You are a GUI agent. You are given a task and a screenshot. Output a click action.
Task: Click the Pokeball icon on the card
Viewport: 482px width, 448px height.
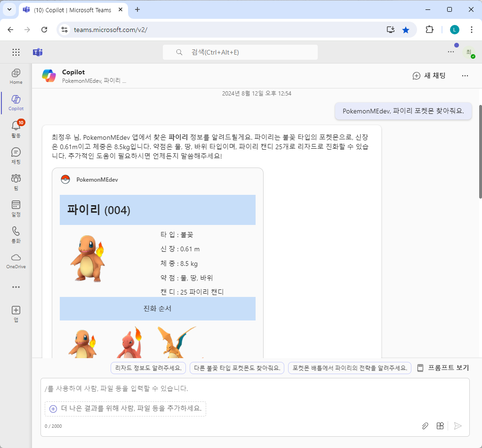[65, 179]
